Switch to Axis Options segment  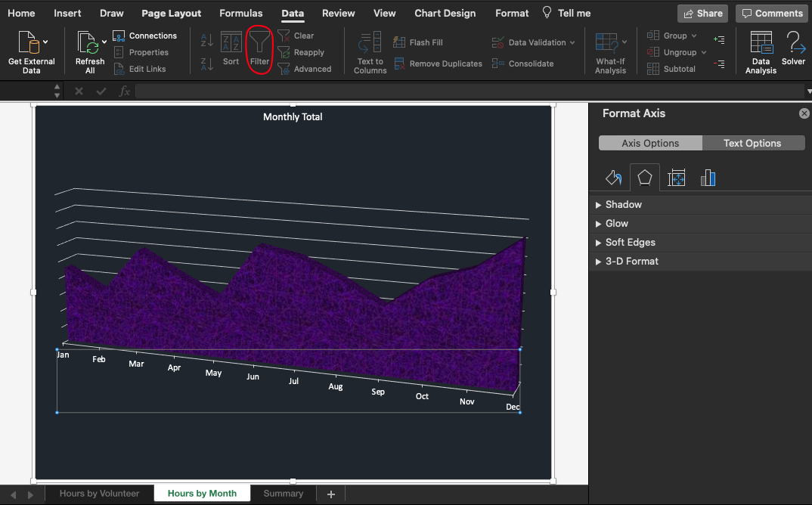pos(650,143)
